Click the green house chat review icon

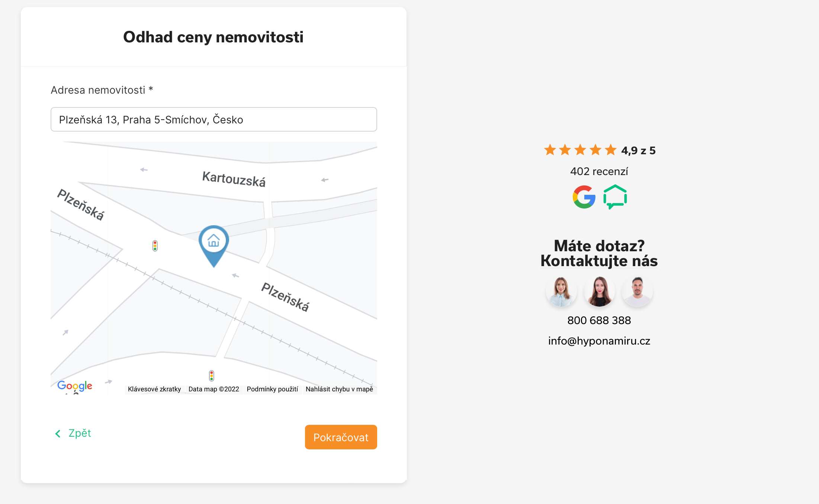pyautogui.click(x=615, y=197)
